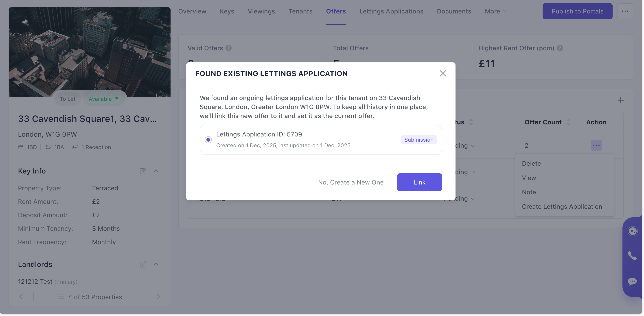Collapse the Key Info section

pos(156,171)
